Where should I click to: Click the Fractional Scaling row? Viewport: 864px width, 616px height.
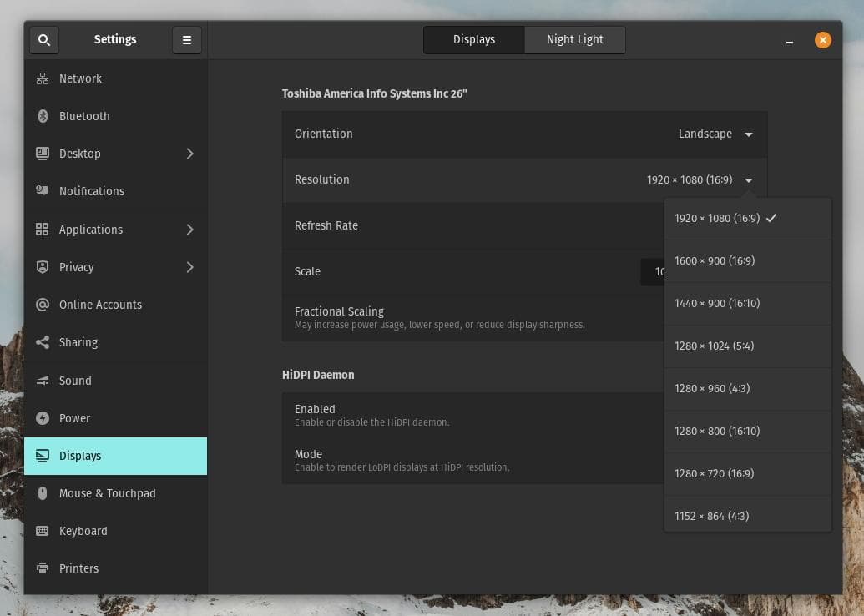click(473, 318)
